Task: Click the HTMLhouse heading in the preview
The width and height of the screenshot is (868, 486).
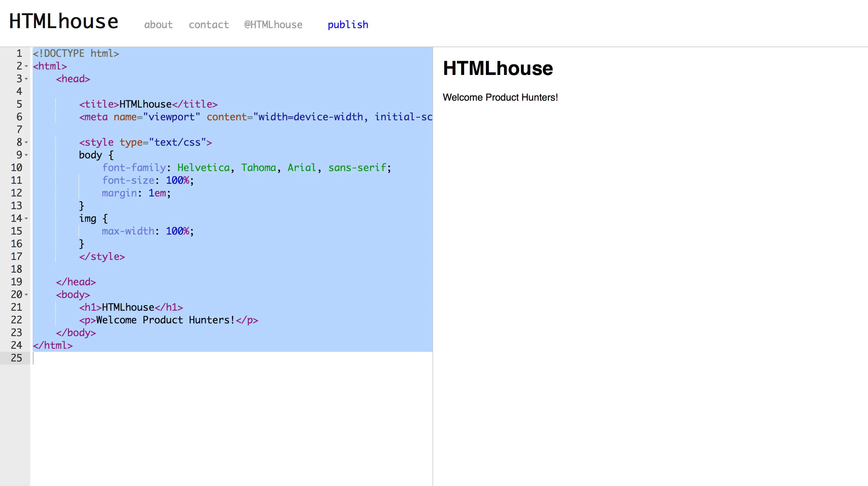Action: pos(498,69)
